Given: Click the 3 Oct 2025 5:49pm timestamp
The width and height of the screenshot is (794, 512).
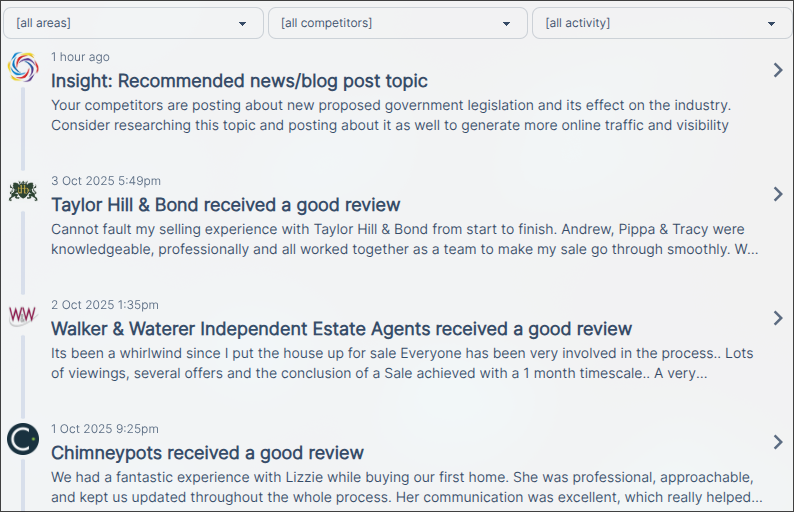Looking at the screenshot, I should (106, 181).
